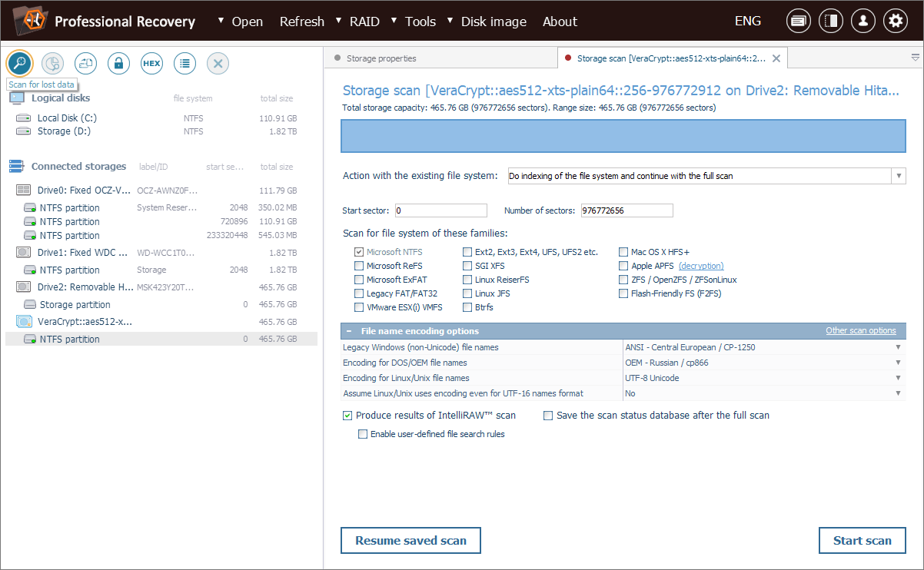Click the list view toolbar icon

coord(184,64)
